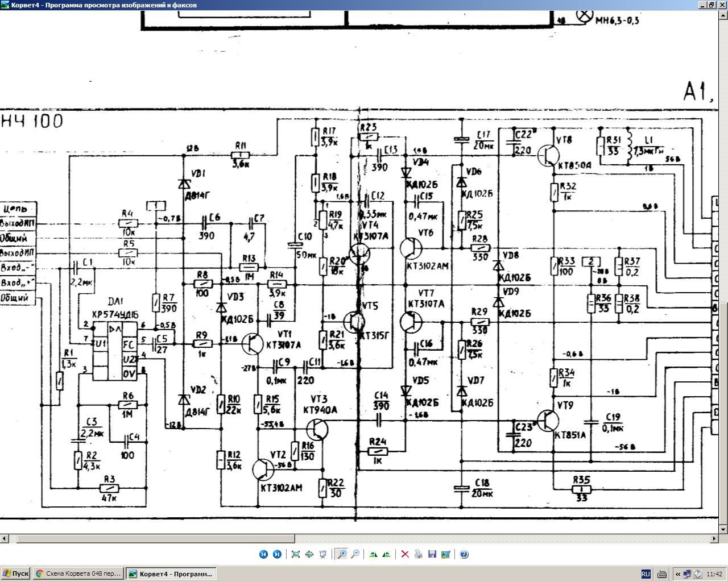
Task: Activate the Zoom In magnifier tool
Action: (x=341, y=554)
